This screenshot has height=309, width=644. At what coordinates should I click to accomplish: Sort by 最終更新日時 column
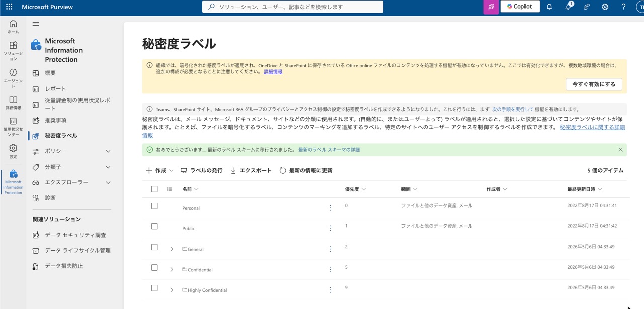click(x=585, y=189)
